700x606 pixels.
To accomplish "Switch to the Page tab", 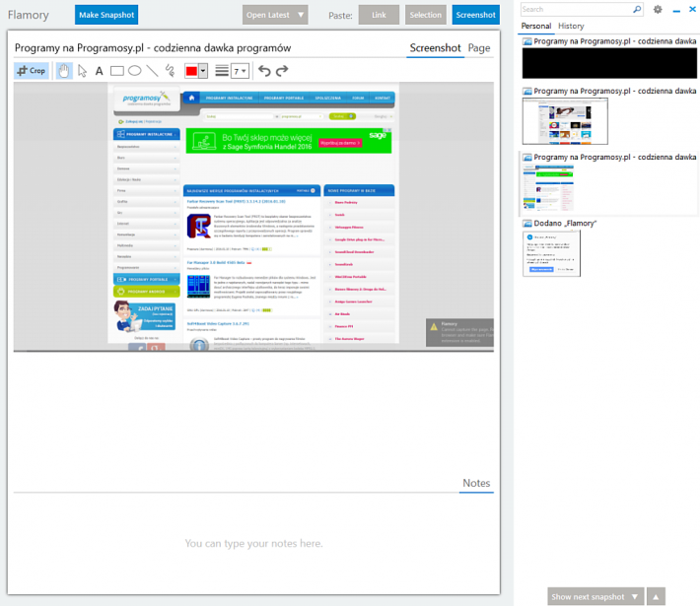I will tap(479, 47).
